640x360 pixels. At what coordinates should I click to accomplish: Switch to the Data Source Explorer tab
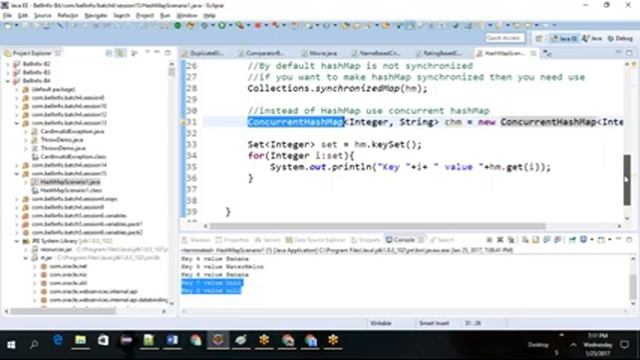tap(316, 240)
